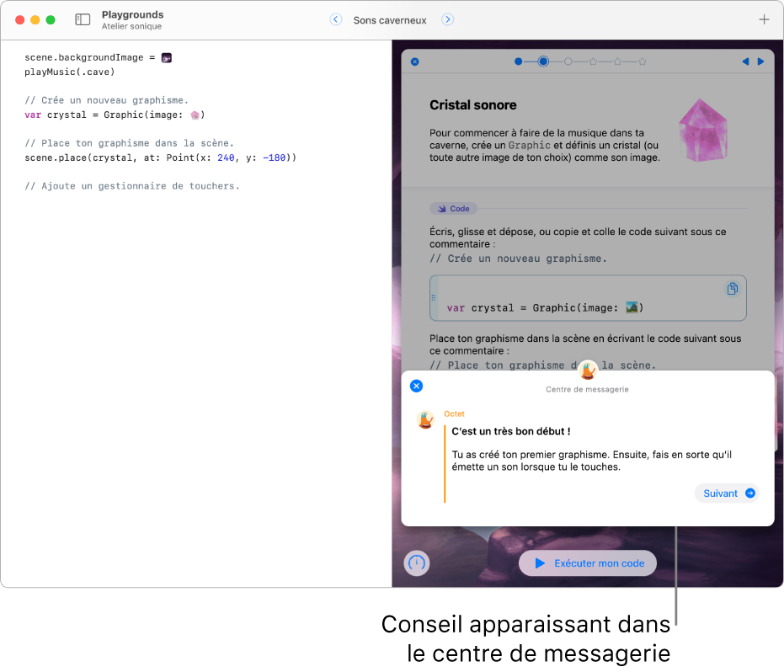Close the instructions panel

(414, 62)
